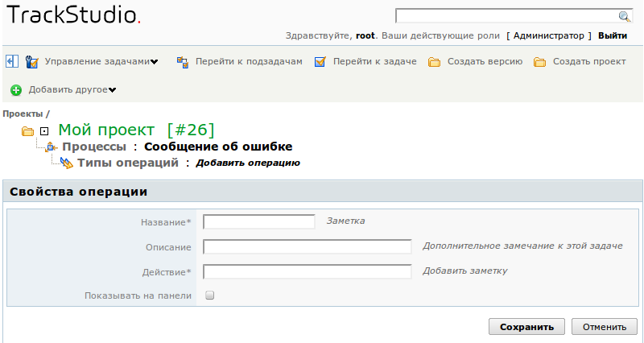Click the create project folder icon
644x343 pixels.
pos(539,62)
